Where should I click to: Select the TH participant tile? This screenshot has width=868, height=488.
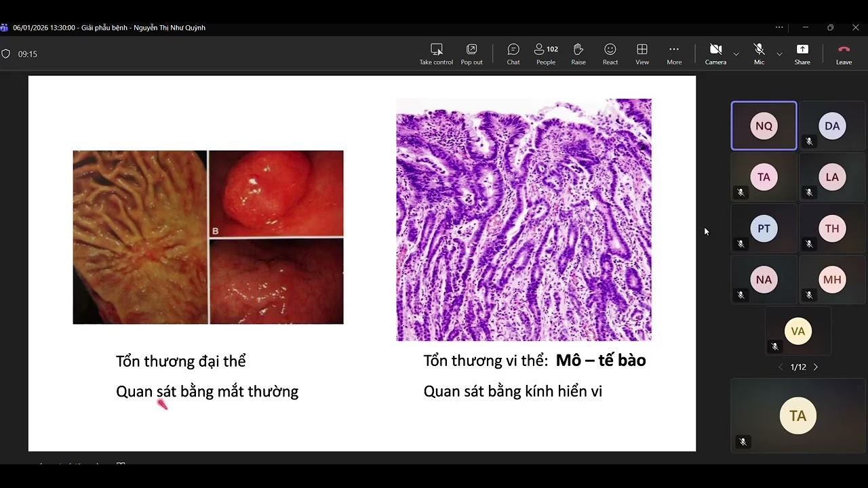832,228
